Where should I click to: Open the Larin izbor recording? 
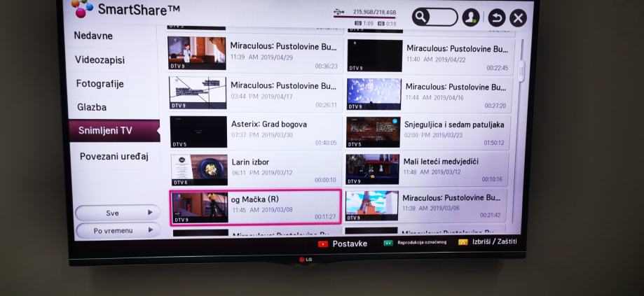tap(256, 170)
